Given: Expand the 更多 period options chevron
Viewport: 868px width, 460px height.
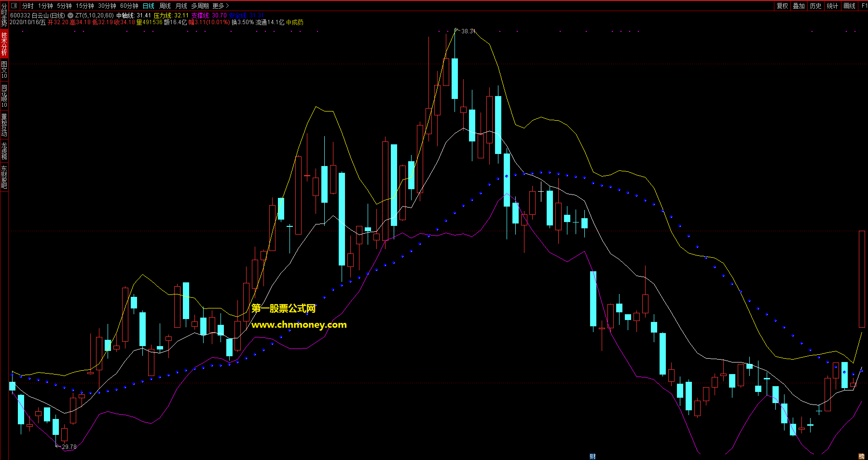Looking at the screenshot, I should tap(227, 6).
